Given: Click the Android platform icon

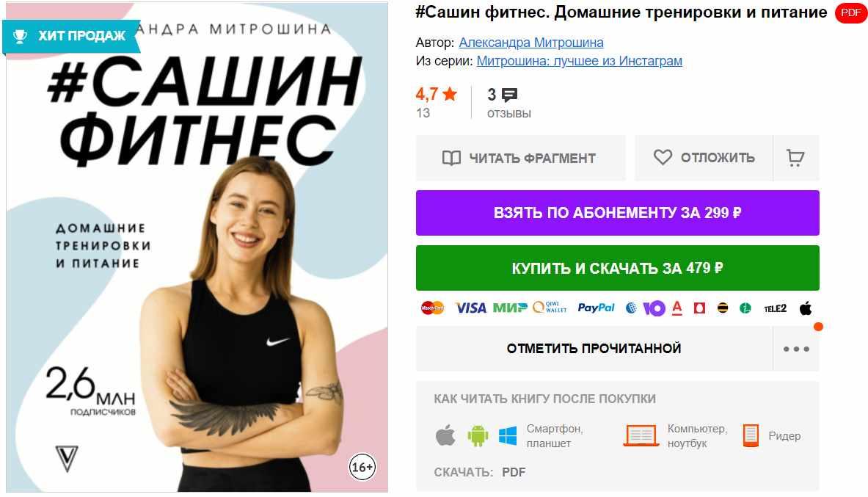Looking at the screenshot, I should click(x=478, y=435).
